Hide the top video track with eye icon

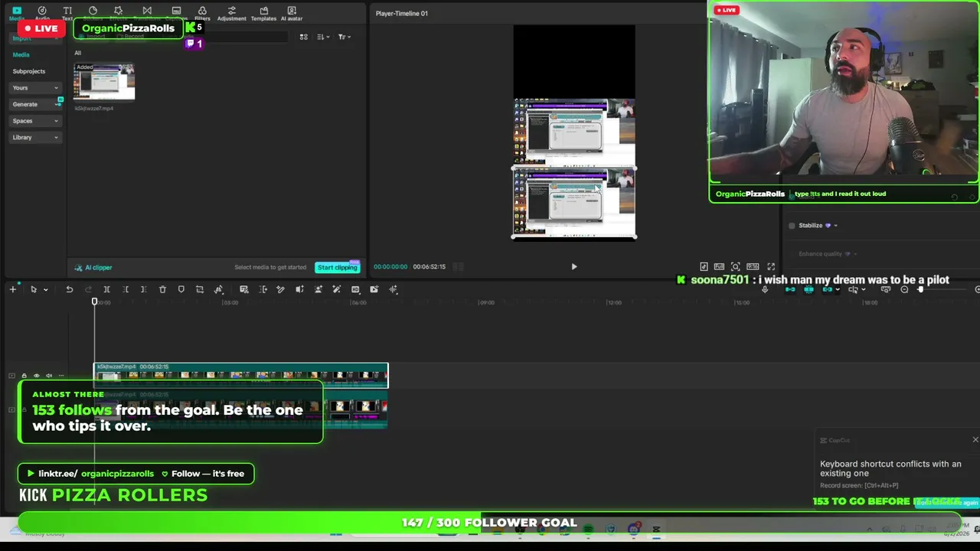tap(36, 376)
